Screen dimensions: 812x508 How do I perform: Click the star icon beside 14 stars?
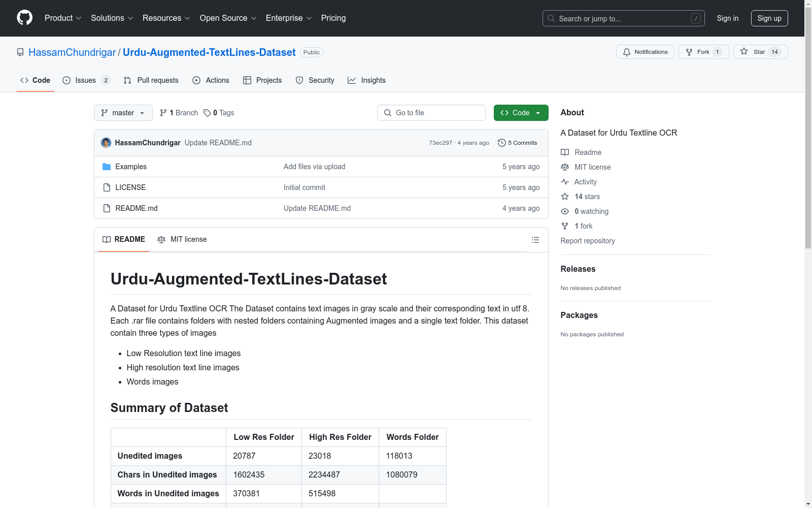[x=565, y=197]
